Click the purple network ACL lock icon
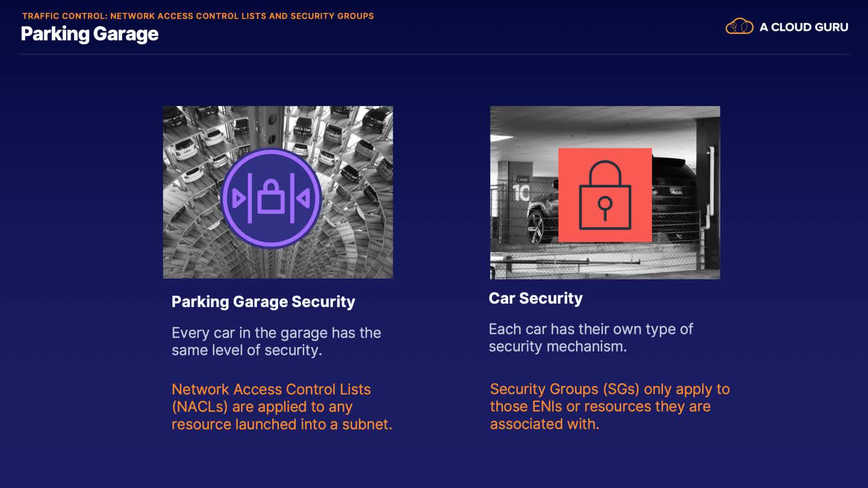 point(271,198)
